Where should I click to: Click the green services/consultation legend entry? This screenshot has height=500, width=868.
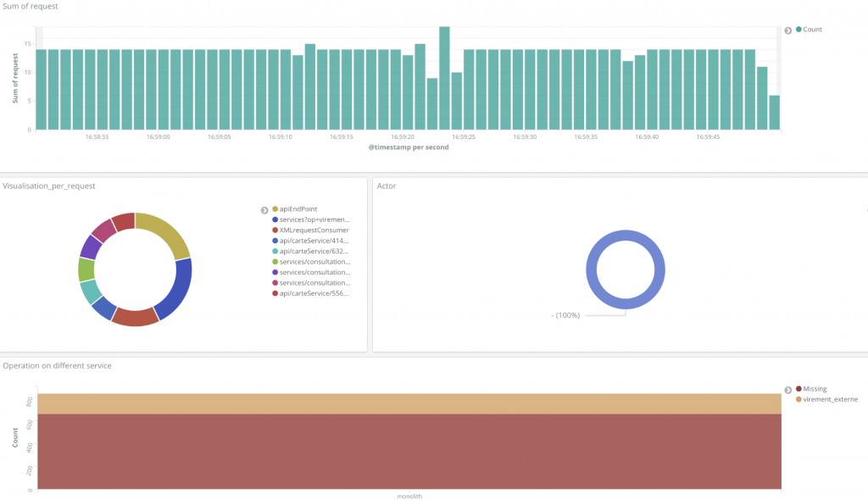(x=314, y=262)
